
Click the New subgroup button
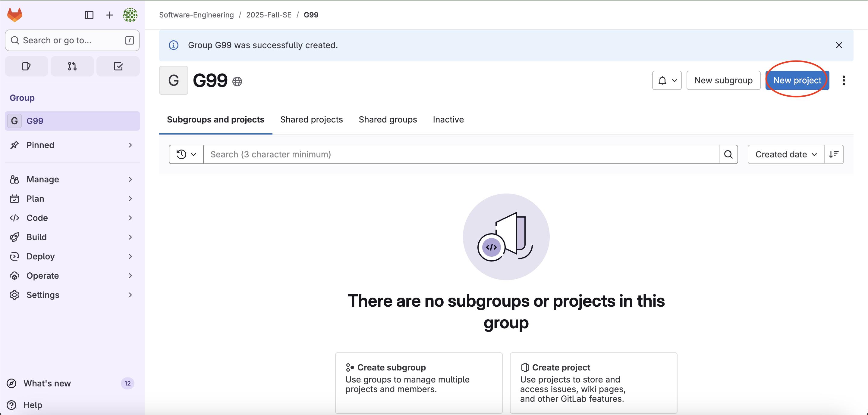(723, 80)
